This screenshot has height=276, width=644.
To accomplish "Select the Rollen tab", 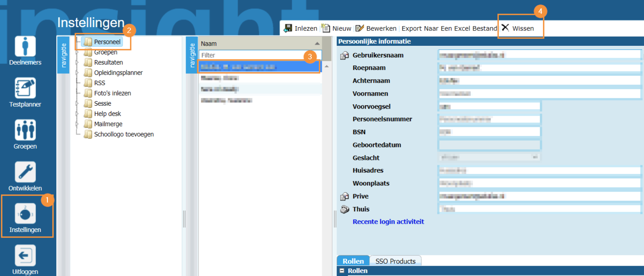I will [x=353, y=261].
